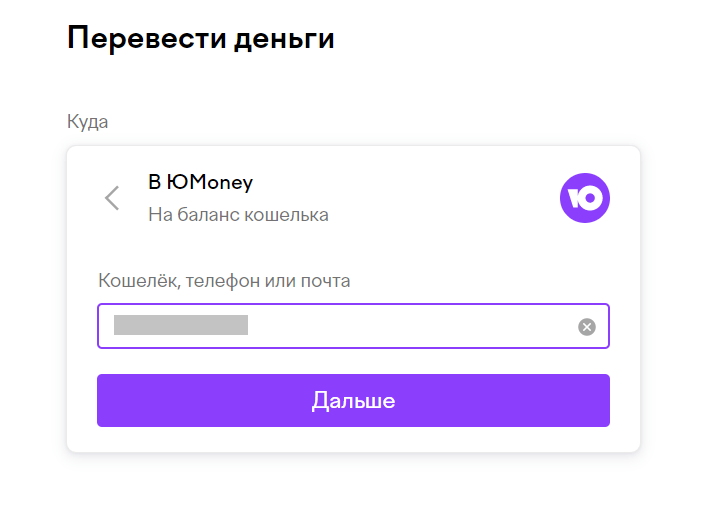Erase entered recipient using the round cross
This screenshot has width=706, height=515.
click(x=587, y=327)
